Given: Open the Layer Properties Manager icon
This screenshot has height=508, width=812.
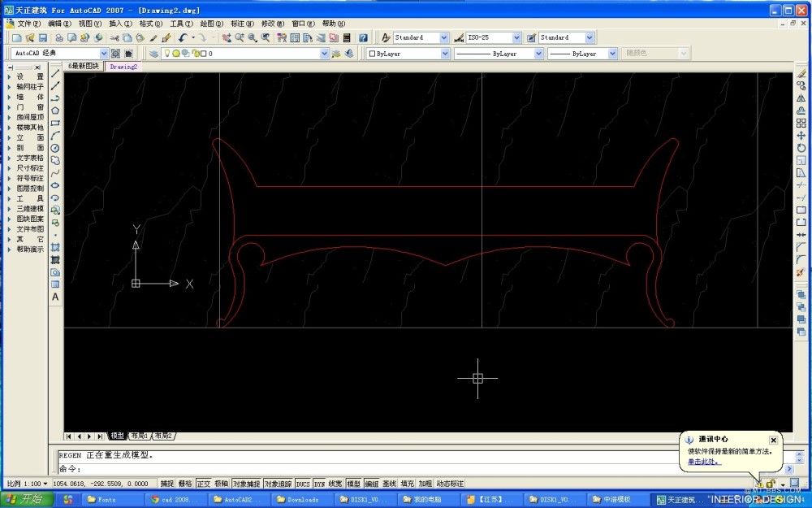Looking at the screenshot, I should coord(153,54).
